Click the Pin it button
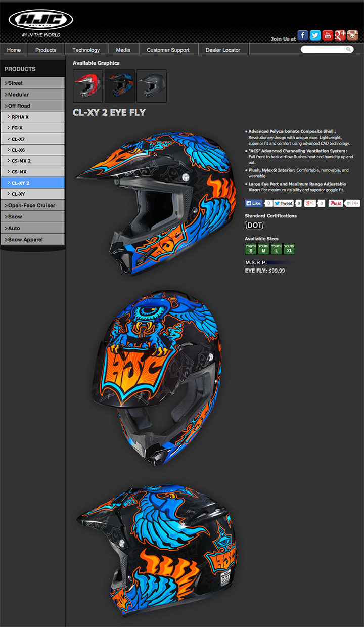The height and width of the screenshot is (627, 364). click(x=336, y=203)
